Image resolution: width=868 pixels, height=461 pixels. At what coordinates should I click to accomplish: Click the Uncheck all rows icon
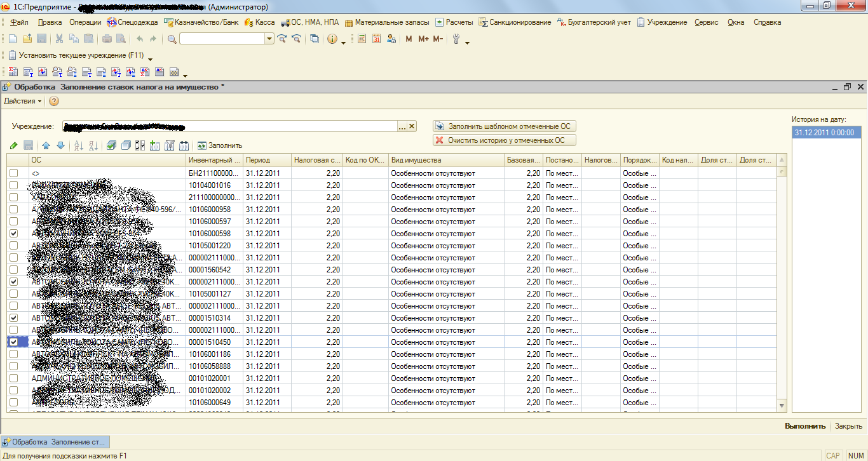(x=126, y=145)
